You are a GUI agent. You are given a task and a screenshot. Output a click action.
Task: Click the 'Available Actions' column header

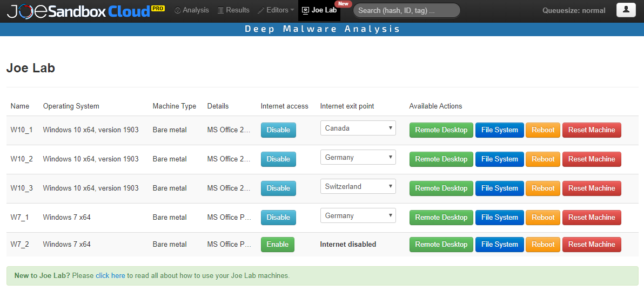click(x=436, y=106)
